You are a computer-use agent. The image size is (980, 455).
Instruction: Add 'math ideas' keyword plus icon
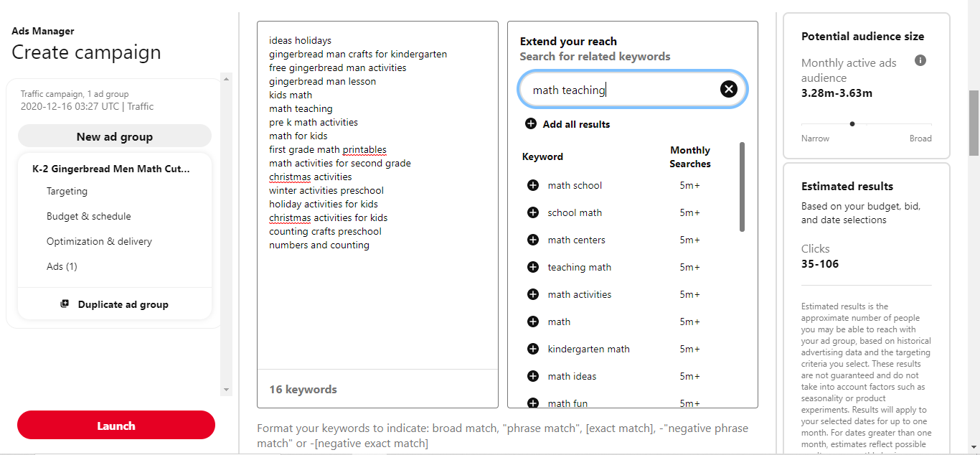click(532, 376)
